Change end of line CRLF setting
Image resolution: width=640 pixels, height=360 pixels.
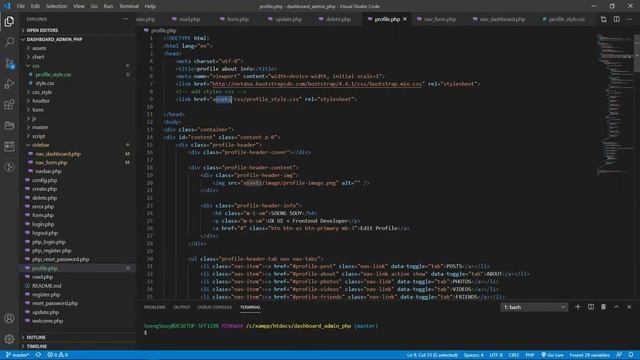point(513,355)
